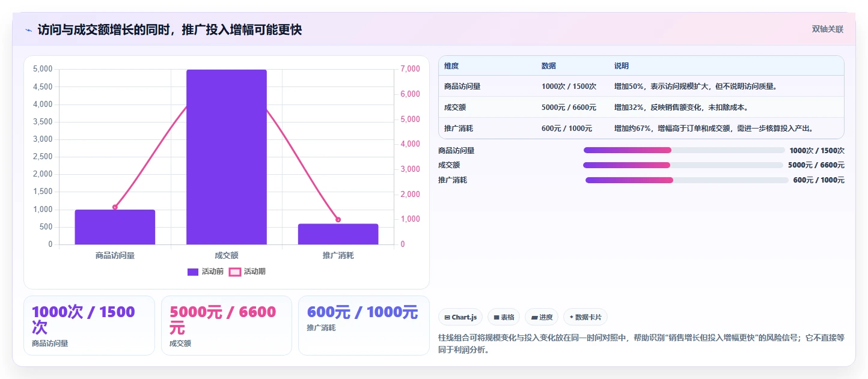Toggle the 活动期 legend color box
Viewport: 868px width, 379px height.
[235, 272]
